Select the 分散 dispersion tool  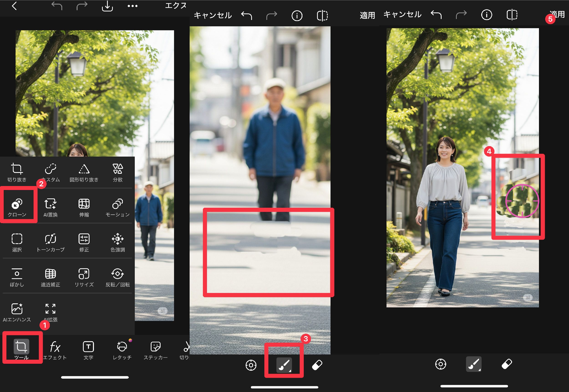[117, 173]
